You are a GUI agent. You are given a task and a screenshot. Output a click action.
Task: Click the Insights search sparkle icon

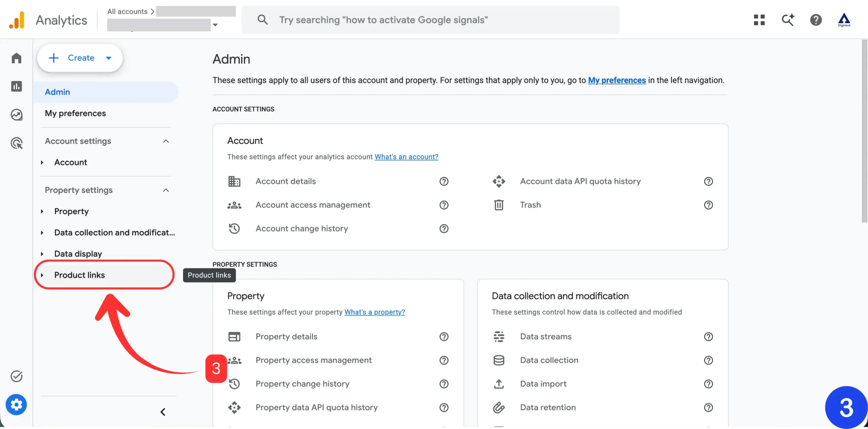coord(788,20)
